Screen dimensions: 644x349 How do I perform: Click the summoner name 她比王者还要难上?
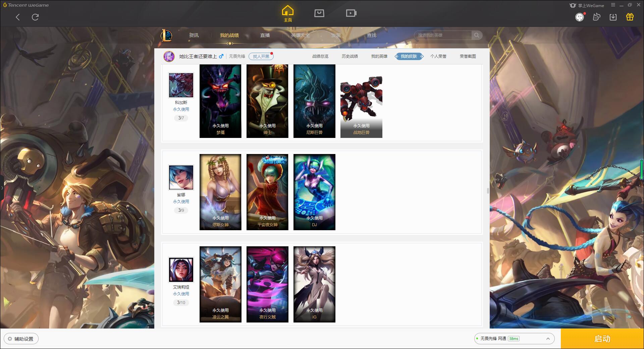click(x=198, y=56)
